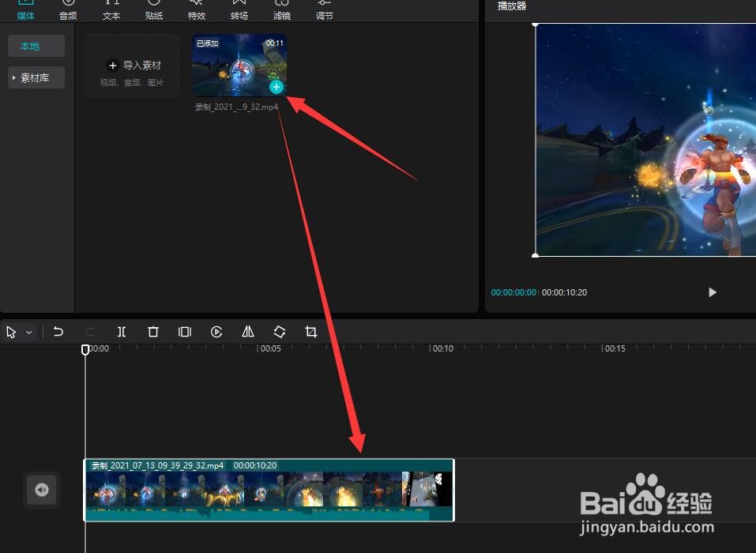The height and width of the screenshot is (553, 756).
Task: Click current timecode 00:00:00:00
Action: click(x=513, y=292)
